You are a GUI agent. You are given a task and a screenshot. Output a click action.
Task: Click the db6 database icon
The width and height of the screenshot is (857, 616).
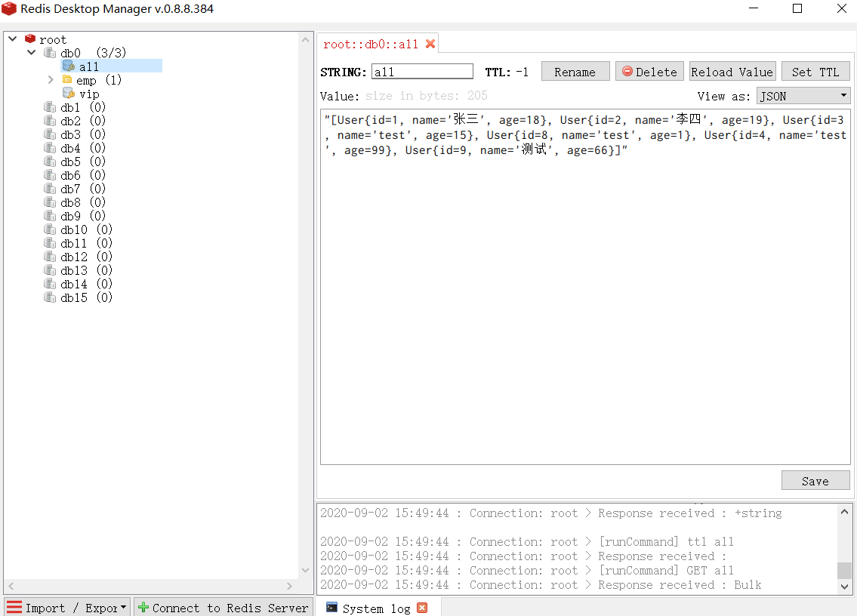click(50, 175)
